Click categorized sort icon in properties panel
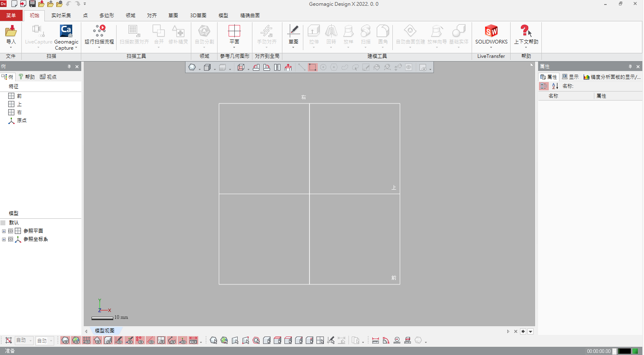 544,86
